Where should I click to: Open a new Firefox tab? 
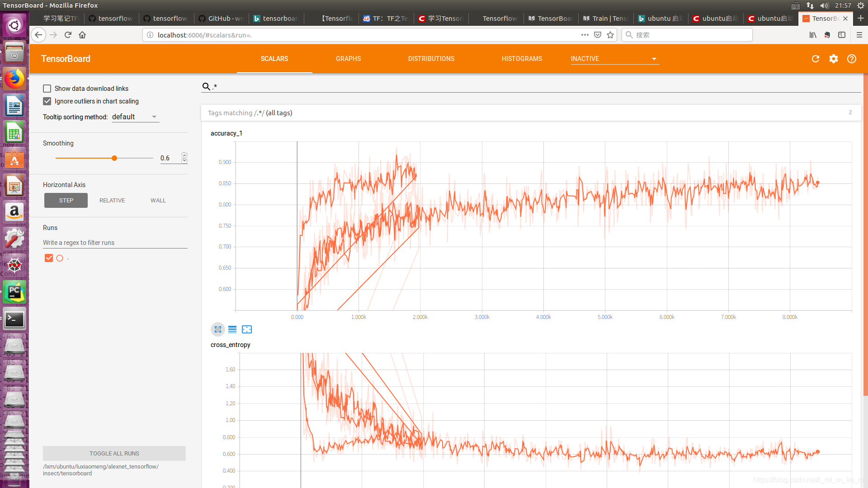click(x=861, y=18)
